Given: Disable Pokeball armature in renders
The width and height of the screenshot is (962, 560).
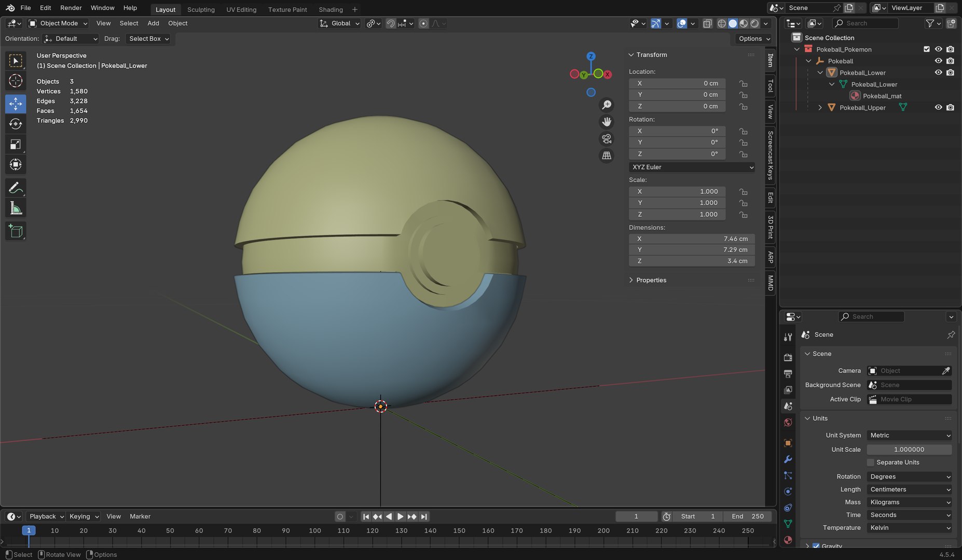Looking at the screenshot, I should 950,61.
